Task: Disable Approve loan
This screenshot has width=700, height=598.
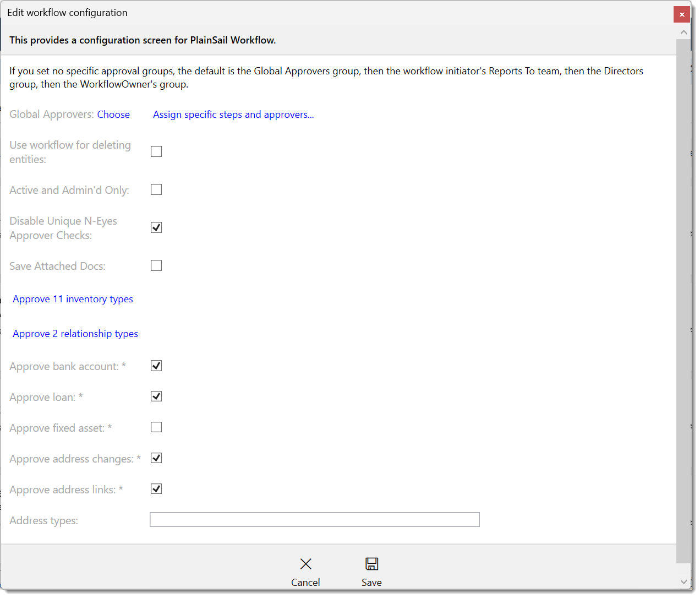Action: click(156, 396)
